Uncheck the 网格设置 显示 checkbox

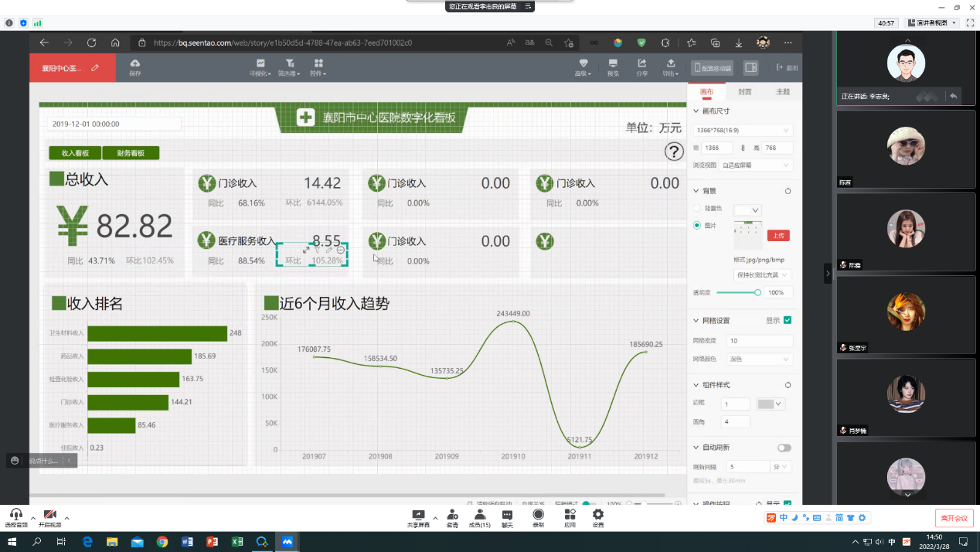pos(788,320)
